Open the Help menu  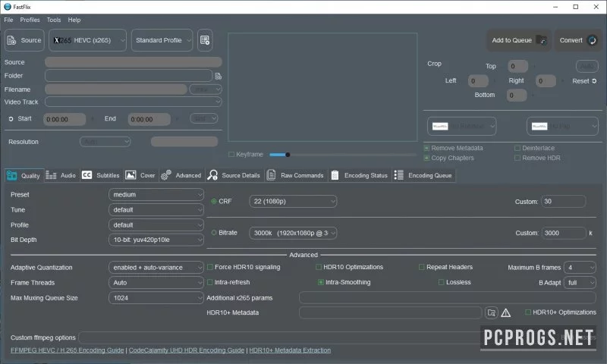click(74, 20)
